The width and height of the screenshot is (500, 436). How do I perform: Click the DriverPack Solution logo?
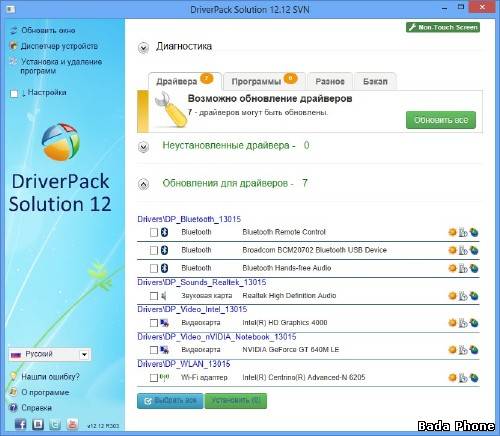click(x=61, y=142)
